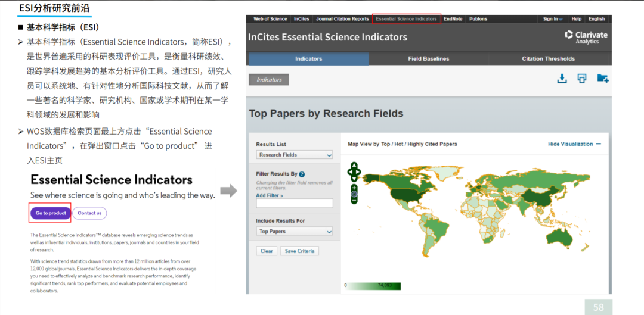This screenshot has height=315, width=644.
Task: Zoom in on the map with plus button
Action: pos(354,188)
